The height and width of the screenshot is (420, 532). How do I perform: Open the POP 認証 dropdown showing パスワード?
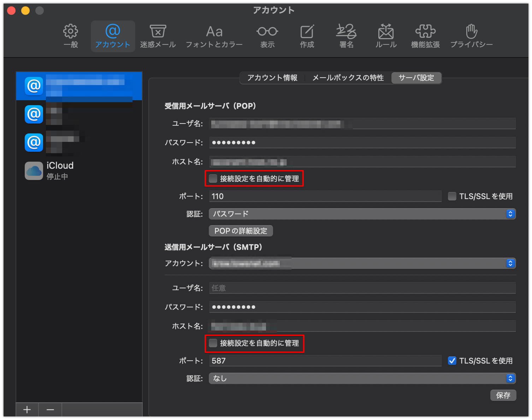click(x=362, y=214)
